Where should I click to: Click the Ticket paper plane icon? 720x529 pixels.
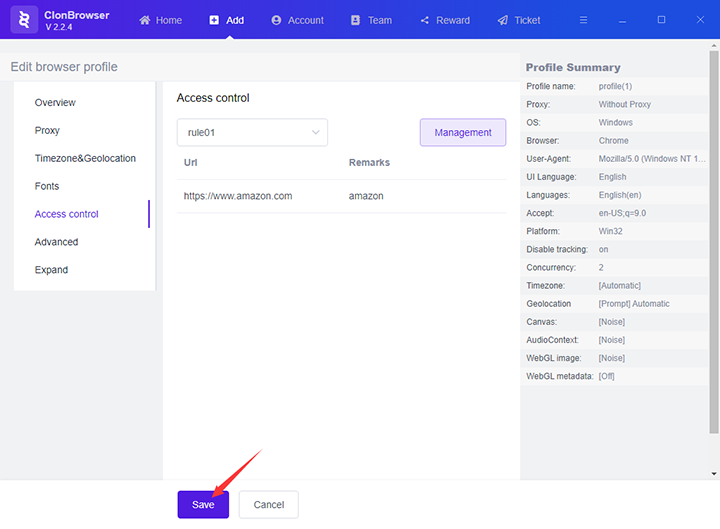click(503, 20)
